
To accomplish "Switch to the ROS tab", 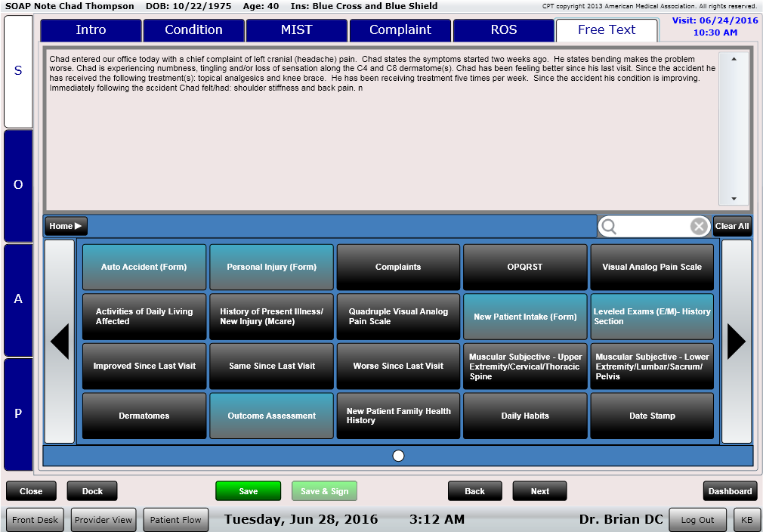I will pyautogui.click(x=503, y=30).
